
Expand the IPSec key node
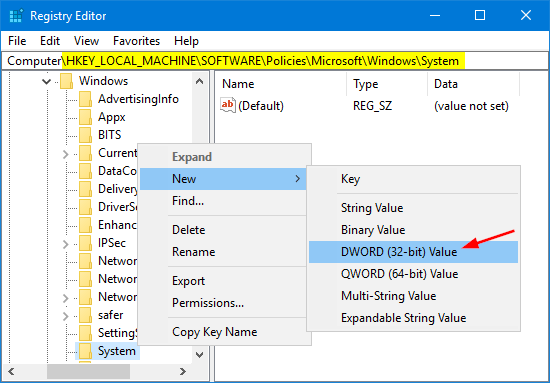66,244
